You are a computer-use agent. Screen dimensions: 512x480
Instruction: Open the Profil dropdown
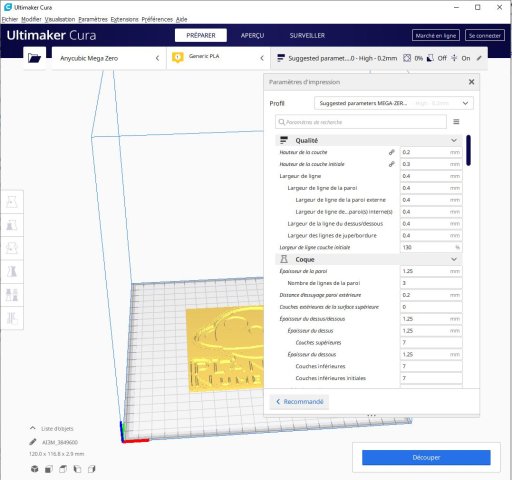point(394,103)
